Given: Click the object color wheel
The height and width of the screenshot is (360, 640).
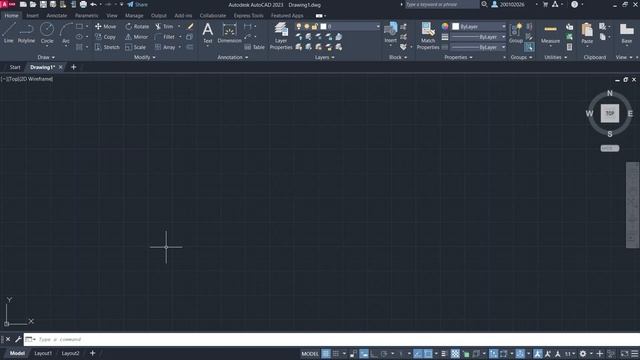Looking at the screenshot, I should (445, 26).
